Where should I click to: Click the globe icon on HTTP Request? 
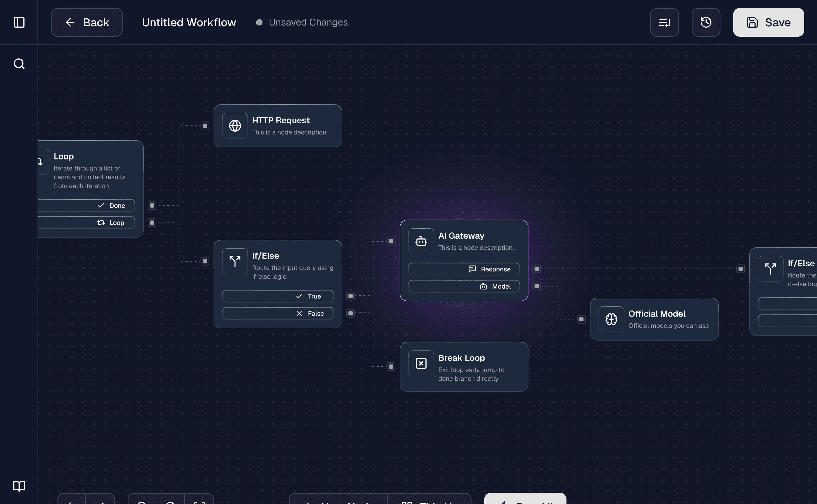pyautogui.click(x=235, y=126)
